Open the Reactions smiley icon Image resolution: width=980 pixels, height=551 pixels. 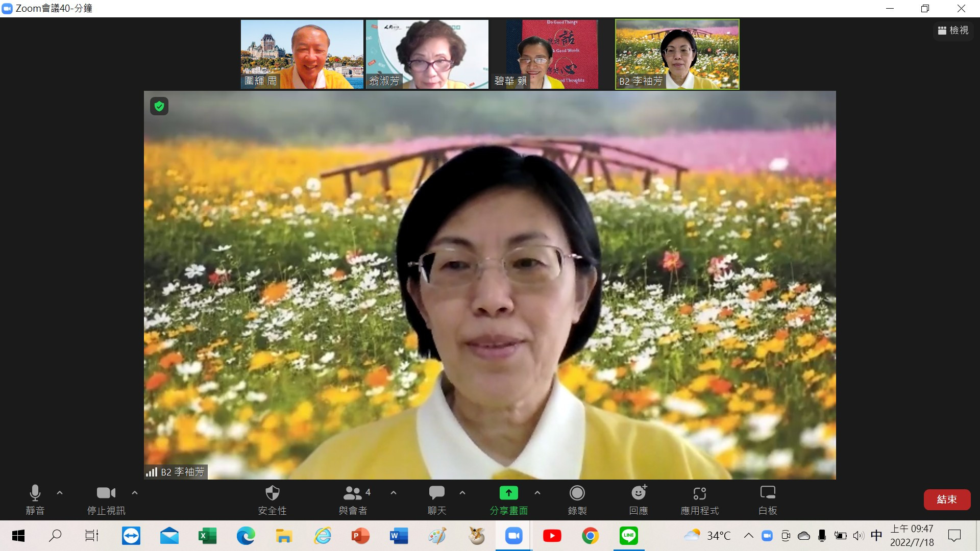(x=638, y=493)
